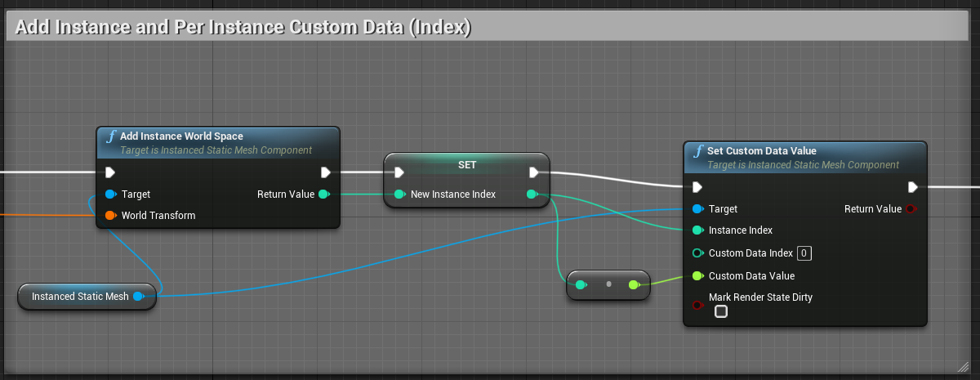Click the Instance Index pin

[698, 230]
